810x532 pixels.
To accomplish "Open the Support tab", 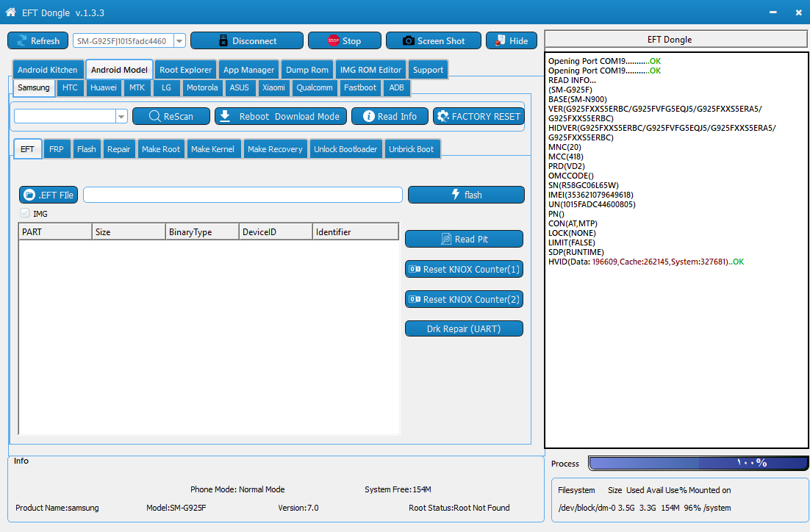I will 429,70.
